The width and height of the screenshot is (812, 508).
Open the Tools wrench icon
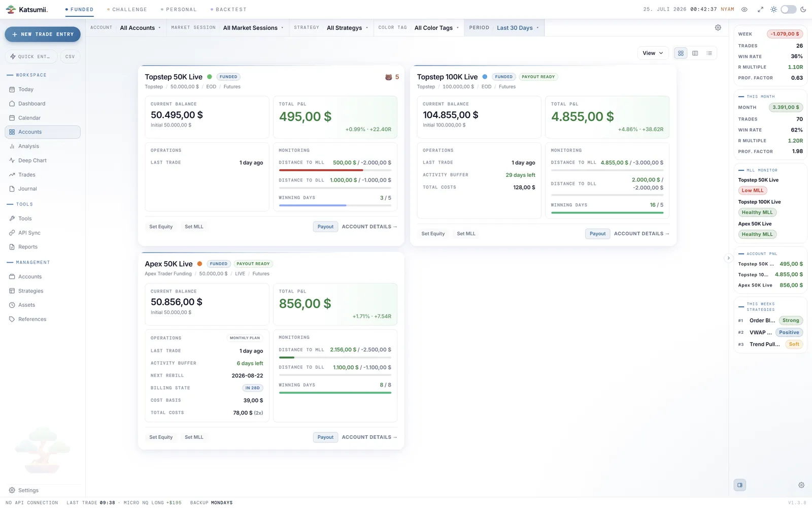coord(12,218)
